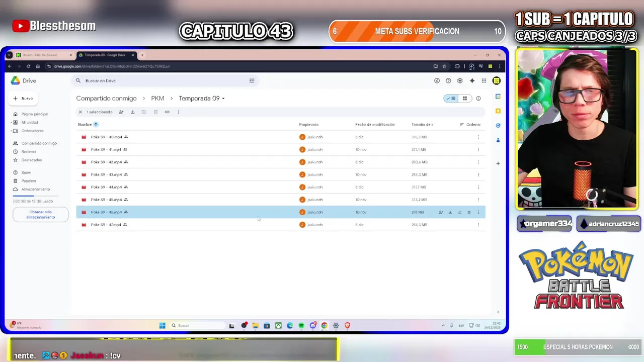644x362 pixels.
Task: Clear the current selection
Action: pyautogui.click(x=80, y=112)
